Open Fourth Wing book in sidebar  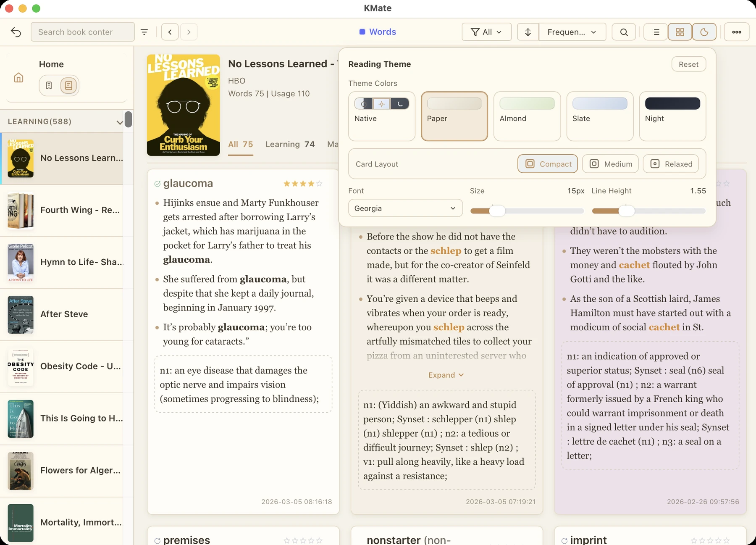(x=62, y=211)
